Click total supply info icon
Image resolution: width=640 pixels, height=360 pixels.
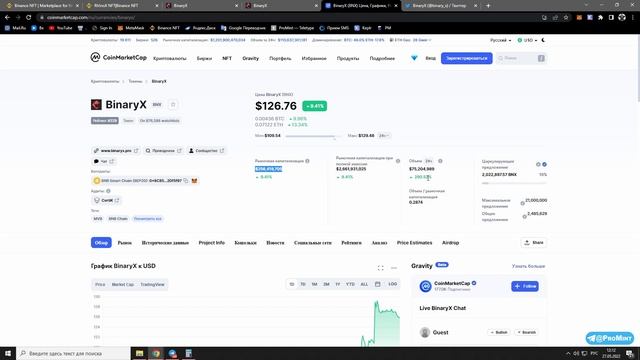point(524,217)
